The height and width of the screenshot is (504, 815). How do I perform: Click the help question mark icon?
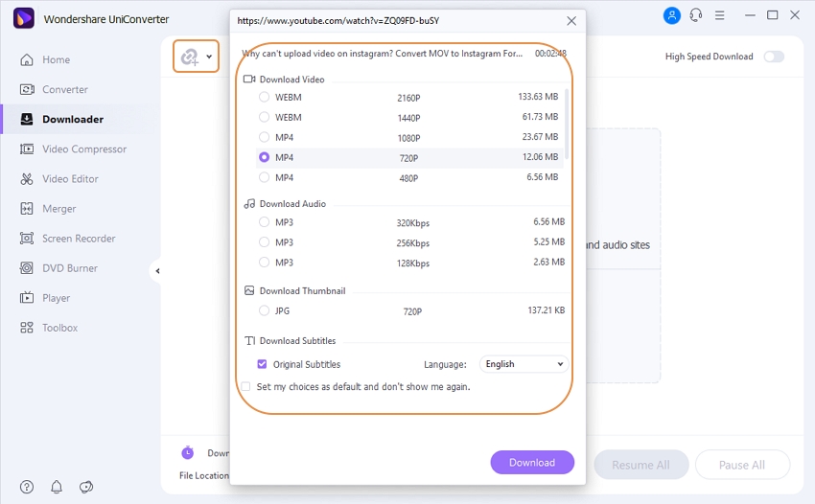point(27,487)
